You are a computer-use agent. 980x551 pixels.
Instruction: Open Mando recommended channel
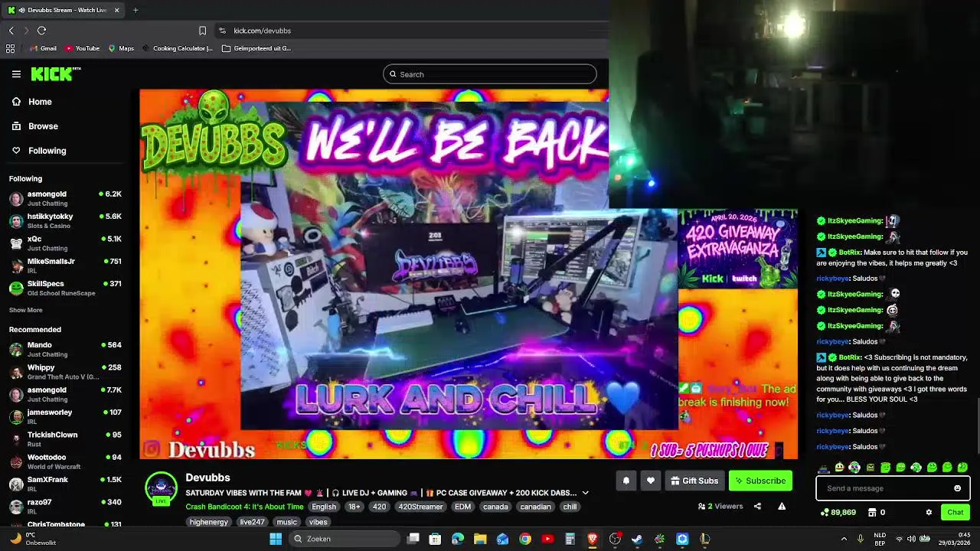point(65,350)
